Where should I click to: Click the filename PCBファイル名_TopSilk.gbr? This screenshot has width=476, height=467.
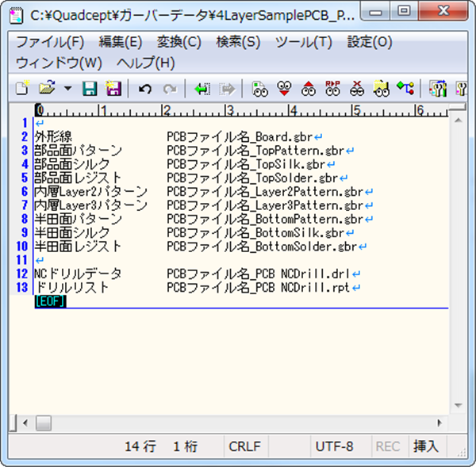click(x=246, y=164)
